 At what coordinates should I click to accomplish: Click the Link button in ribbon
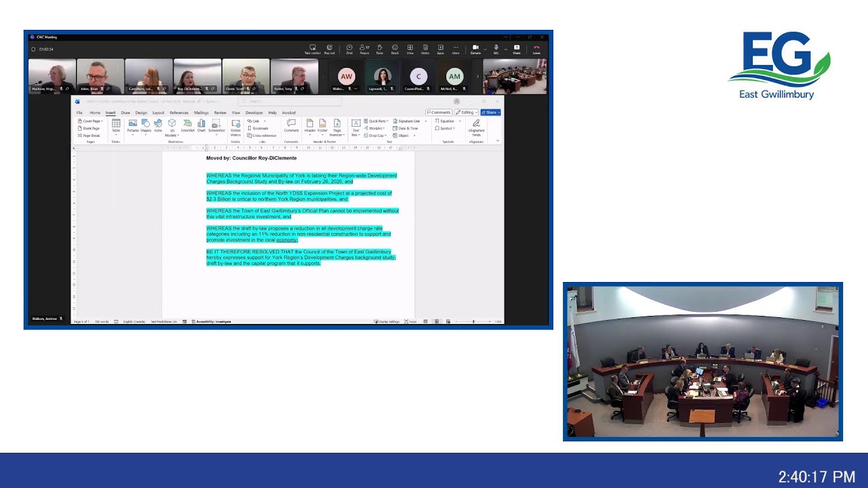pyautogui.click(x=256, y=121)
